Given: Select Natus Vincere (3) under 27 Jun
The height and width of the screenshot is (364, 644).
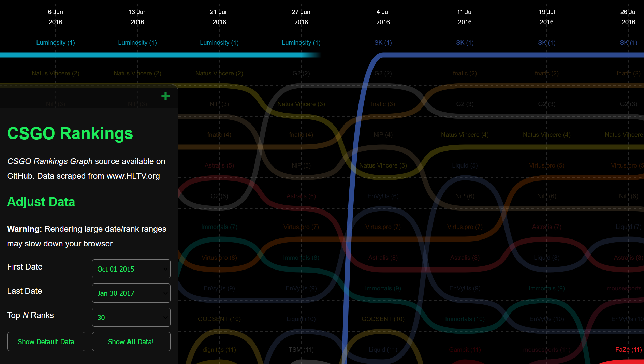Looking at the screenshot, I should click(301, 104).
